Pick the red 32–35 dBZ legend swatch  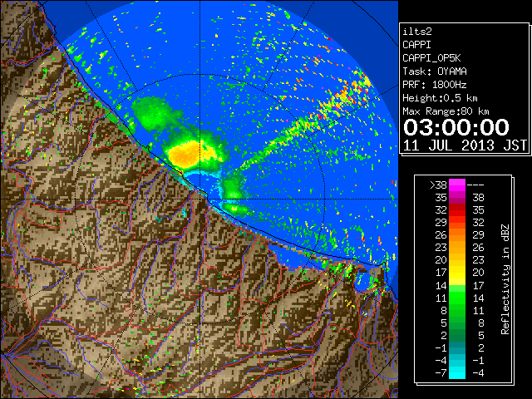tap(457, 210)
